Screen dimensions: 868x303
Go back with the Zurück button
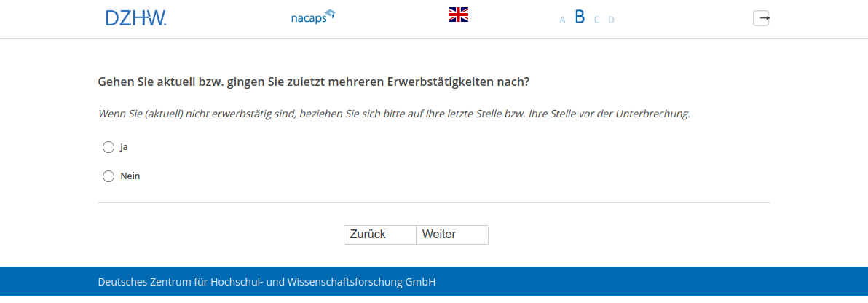click(379, 235)
